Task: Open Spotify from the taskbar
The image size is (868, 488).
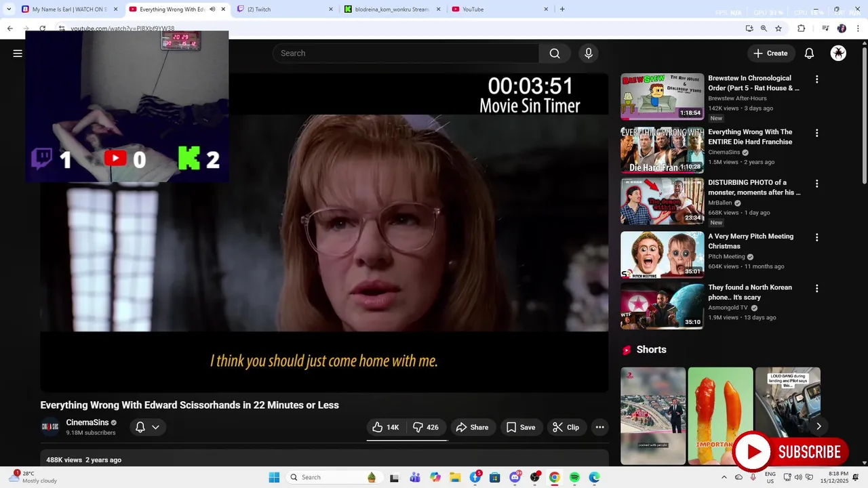Action: click(574, 477)
